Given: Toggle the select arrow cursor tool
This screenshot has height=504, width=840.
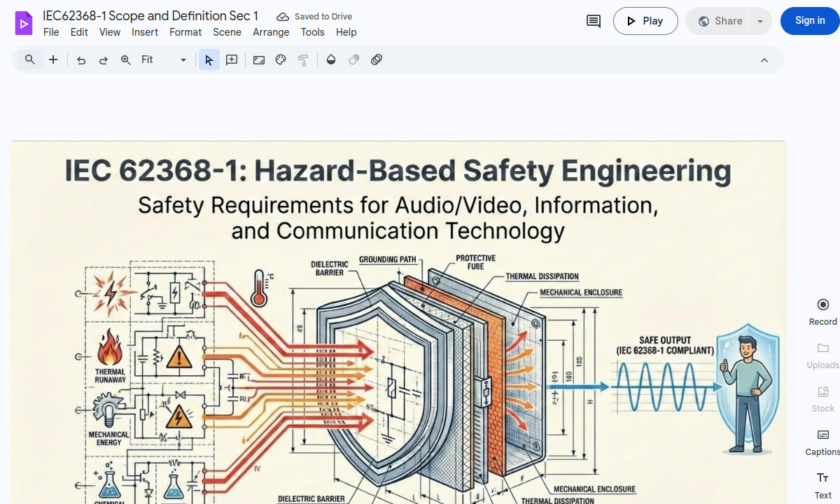Looking at the screenshot, I should tap(209, 60).
